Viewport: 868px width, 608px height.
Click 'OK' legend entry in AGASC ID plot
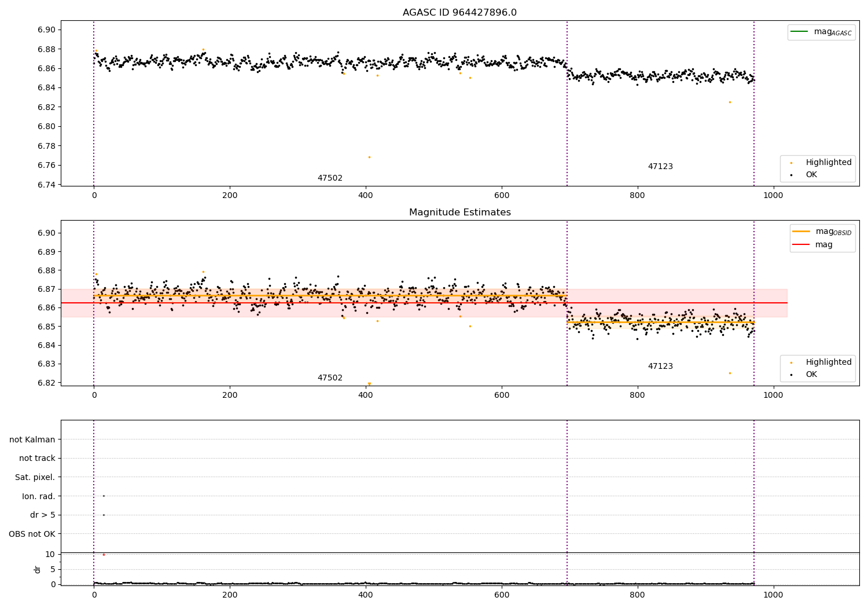[x=811, y=174]
